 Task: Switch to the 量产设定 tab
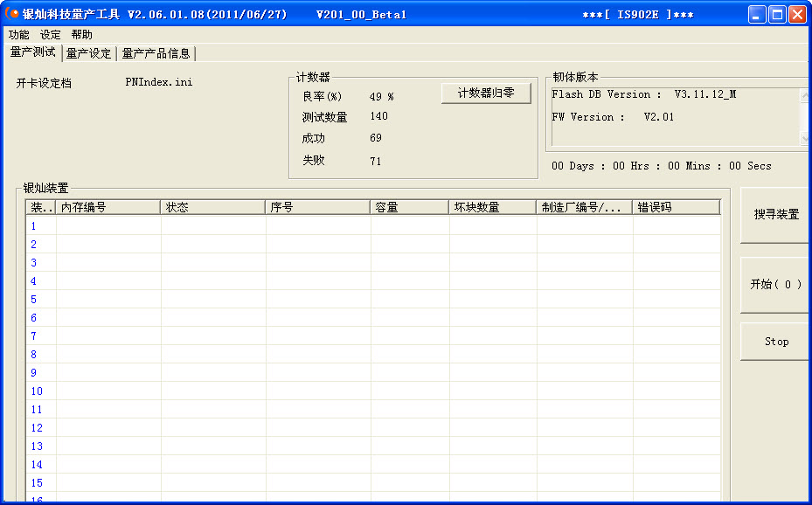pos(89,53)
